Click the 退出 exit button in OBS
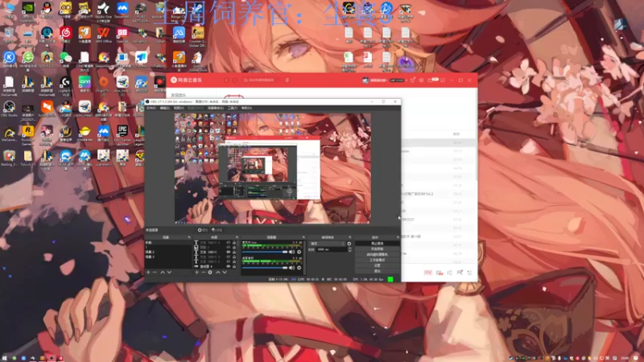Screen dimensions: 644x362 click(378, 270)
